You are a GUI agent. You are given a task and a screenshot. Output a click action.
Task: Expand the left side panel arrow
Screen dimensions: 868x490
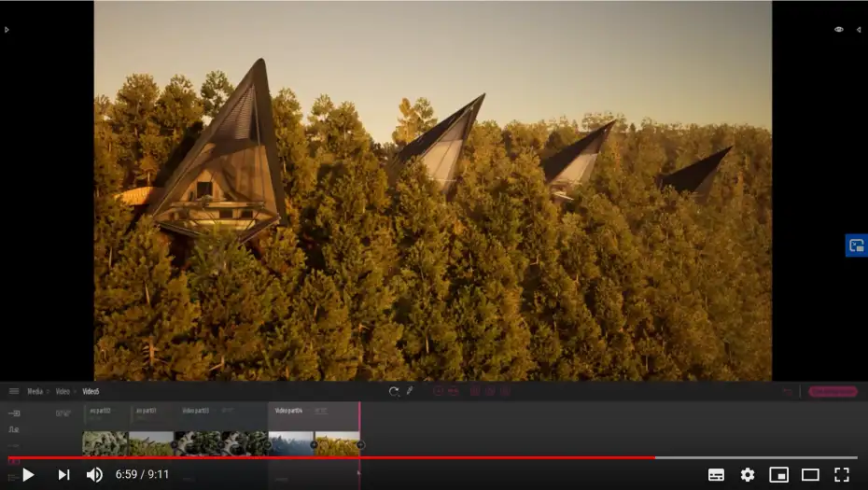pyautogui.click(x=7, y=30)
